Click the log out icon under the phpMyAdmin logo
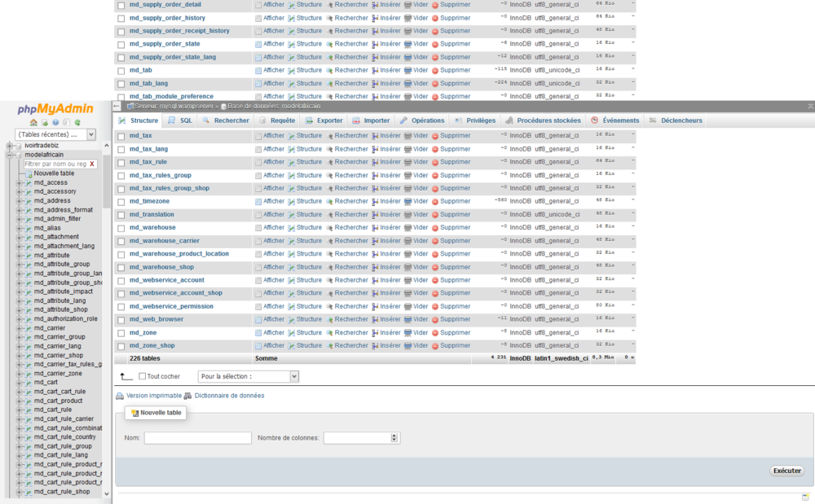 pos(45,123)
